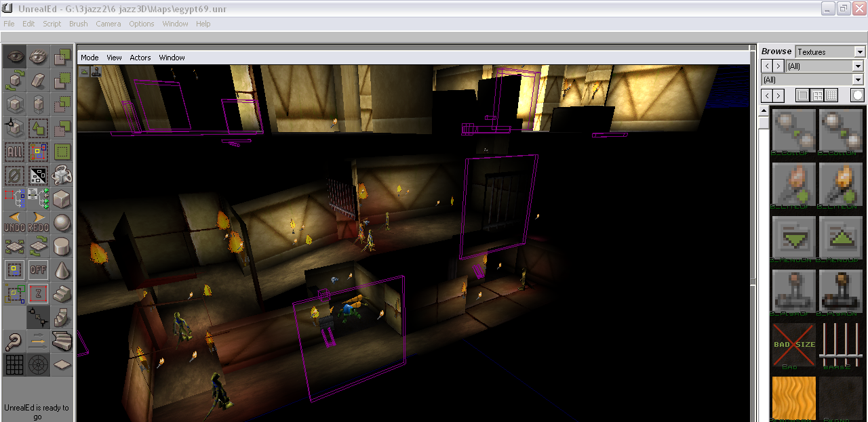The width and height of the screenshot is (868, 422).
Task: Click the red nodes tree tool icon
Action: 14,199
